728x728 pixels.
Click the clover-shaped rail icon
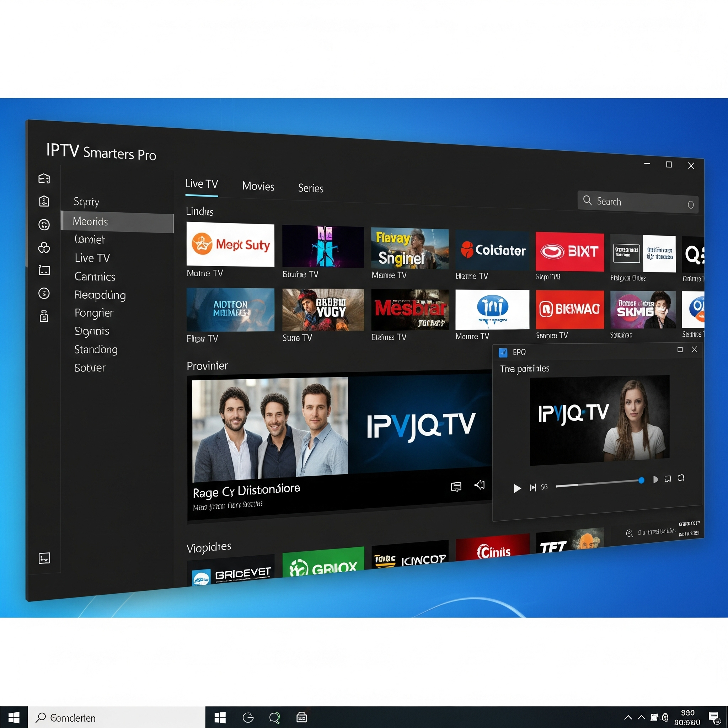pos(44,247)
